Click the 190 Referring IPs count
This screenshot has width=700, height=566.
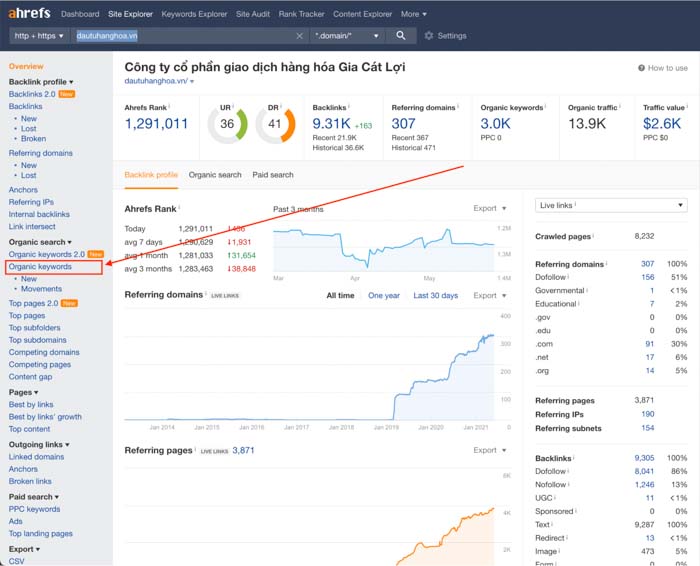tap(648, 414)
